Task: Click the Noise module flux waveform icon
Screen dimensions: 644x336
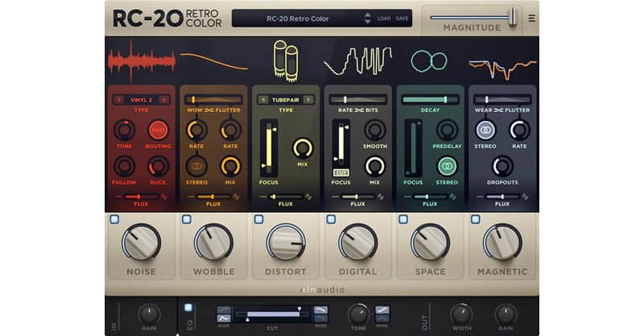Action: point(164,197)
